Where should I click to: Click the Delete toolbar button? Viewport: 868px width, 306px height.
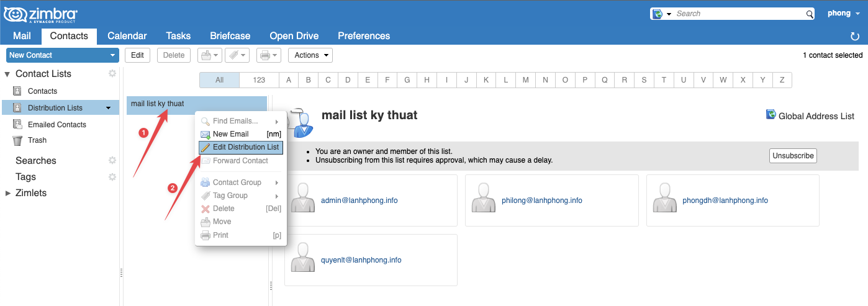(x=174, y=55)
